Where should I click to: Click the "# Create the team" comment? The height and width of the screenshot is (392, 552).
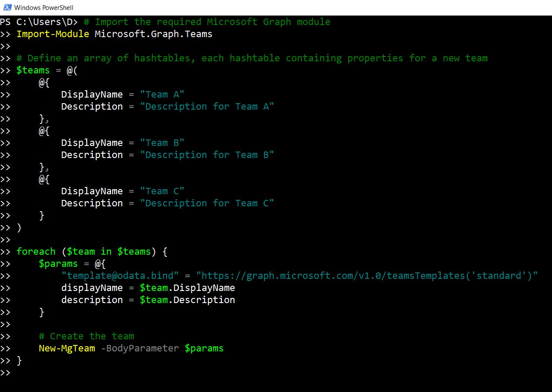tap(86, 336)
